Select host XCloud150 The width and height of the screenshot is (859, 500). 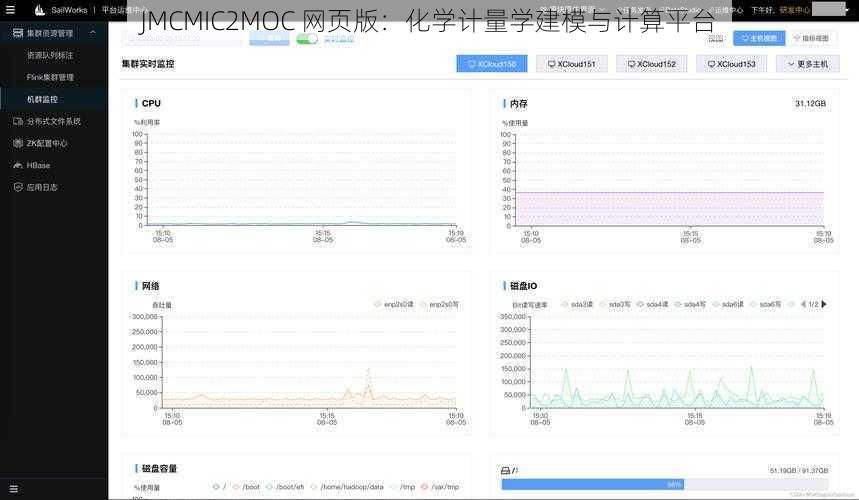click(492, 64)
